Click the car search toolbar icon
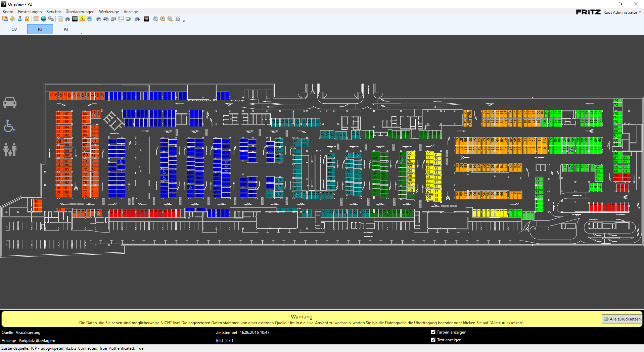 click(x=99, y=19)
